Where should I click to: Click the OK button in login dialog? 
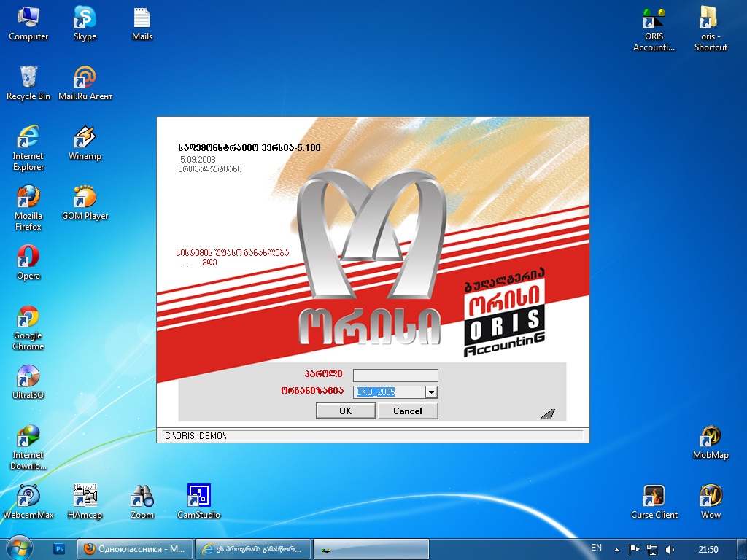345,411
